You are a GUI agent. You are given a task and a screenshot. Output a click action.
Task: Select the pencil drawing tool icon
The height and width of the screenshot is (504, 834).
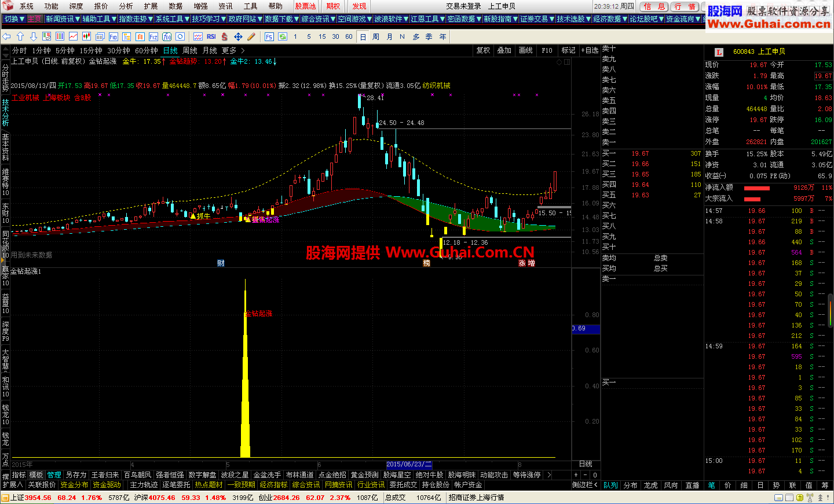click(251, 36)
